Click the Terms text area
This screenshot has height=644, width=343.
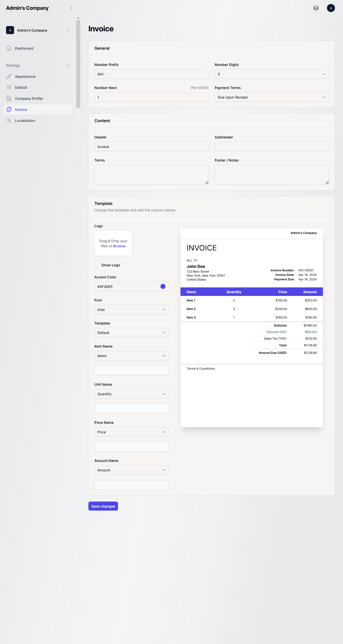coord(151,175)
